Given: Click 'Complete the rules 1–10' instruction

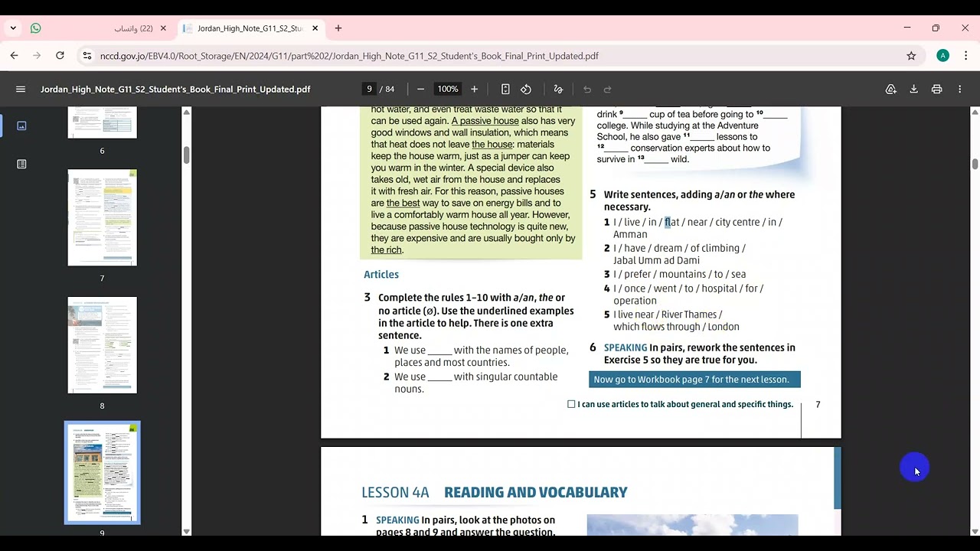Looking at the screenshot, I should pyautogui.click(x=476, y=317).
